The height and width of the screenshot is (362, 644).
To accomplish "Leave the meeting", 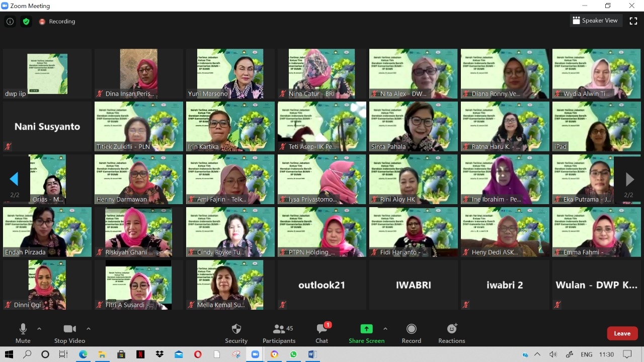I will tap(622, 333).
